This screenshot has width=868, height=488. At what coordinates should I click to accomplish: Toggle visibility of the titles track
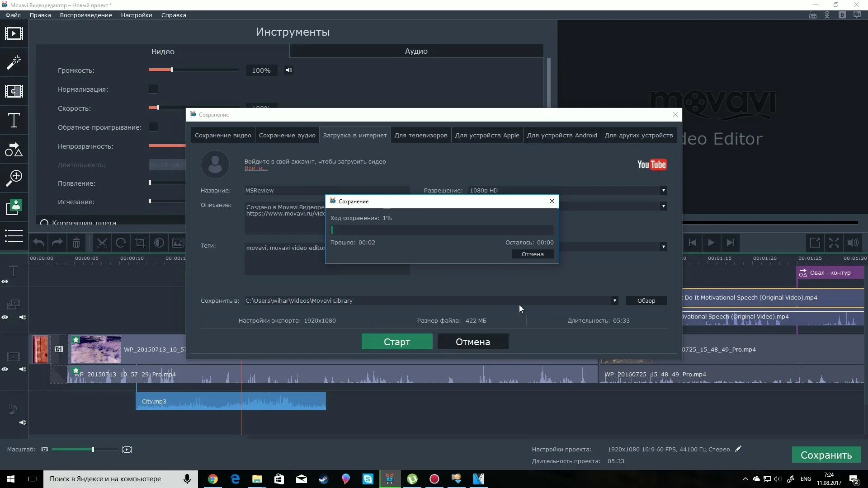click(5, 282)
